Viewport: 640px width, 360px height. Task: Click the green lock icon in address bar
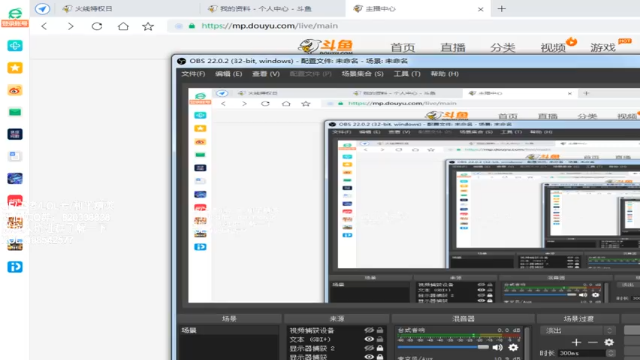coord(191,26)
